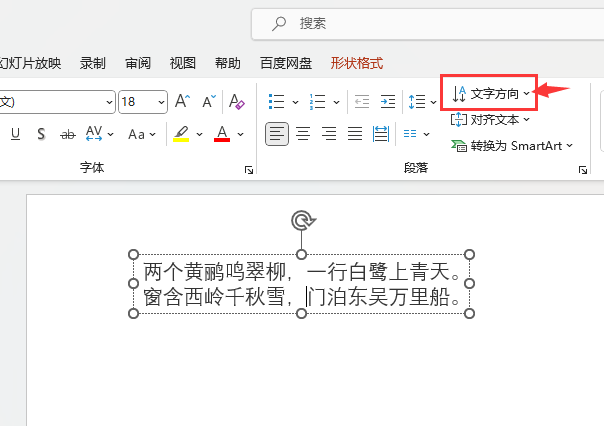
Task: Apply red font color
Action: click(222, 134)
